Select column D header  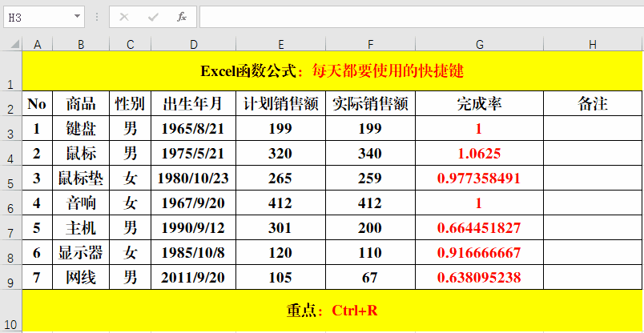[x=194, y=45]
